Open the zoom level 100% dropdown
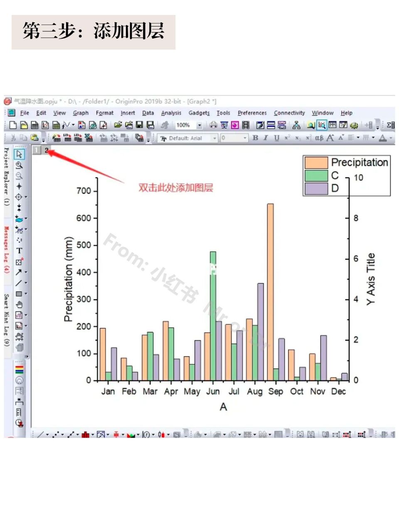 pos(199,125)
